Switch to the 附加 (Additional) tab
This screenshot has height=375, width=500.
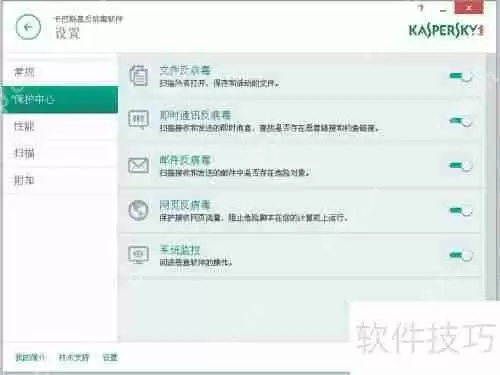tap(60, 180)
